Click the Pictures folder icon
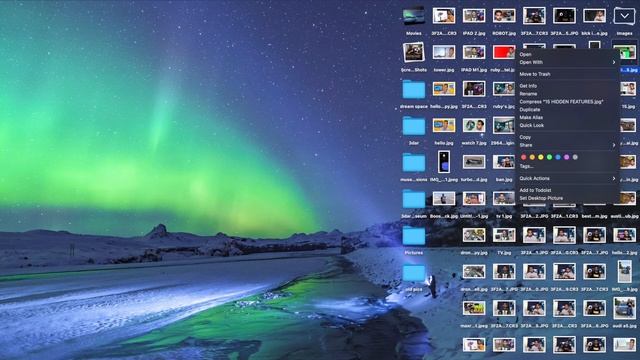The height and width of the screenshot is (360, 640). 413,236
